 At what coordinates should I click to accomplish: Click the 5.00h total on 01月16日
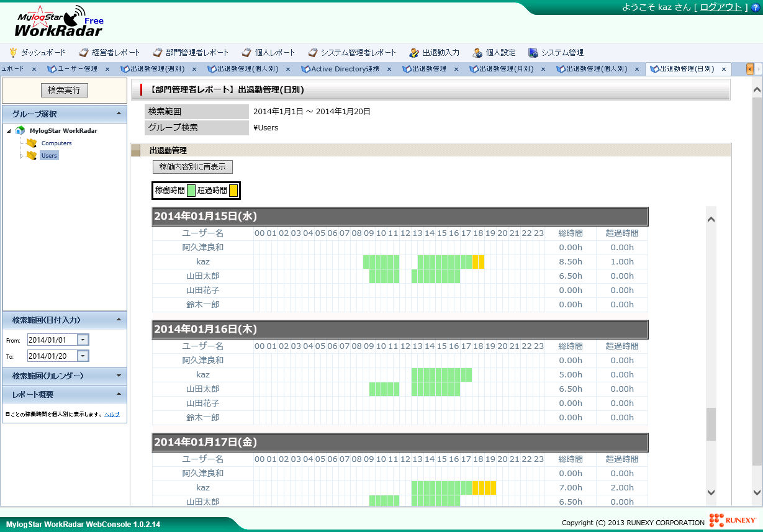571,374
